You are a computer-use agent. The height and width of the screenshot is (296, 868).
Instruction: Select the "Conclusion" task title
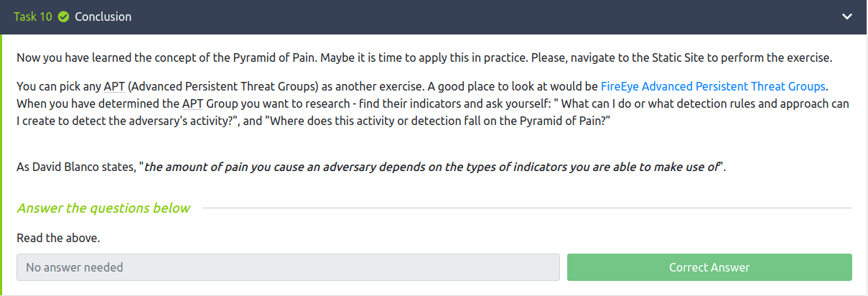coord(103,17)
